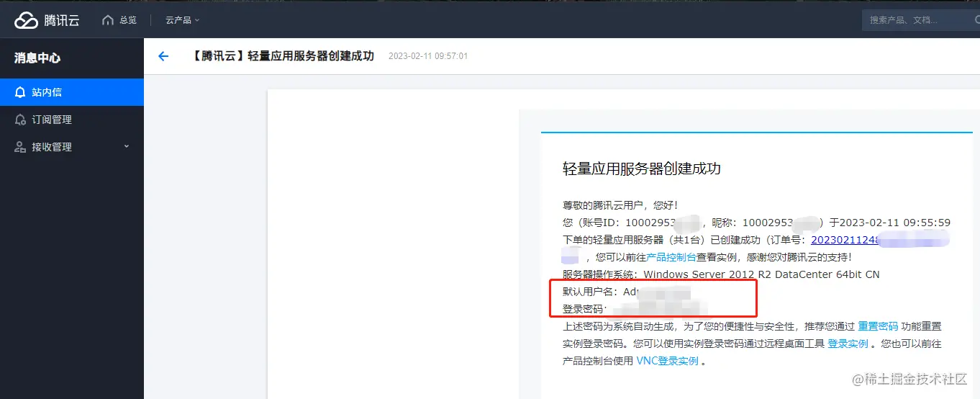Image resolution: width=980 pixels, height=399 pixels.
Task: Click the 重置密码 link
Action: [x=878, y=326]
